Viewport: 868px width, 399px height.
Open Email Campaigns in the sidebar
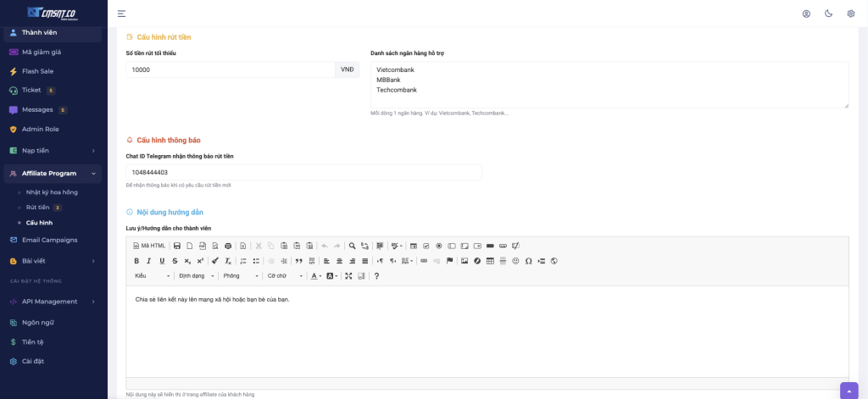[x=49, y=240]
